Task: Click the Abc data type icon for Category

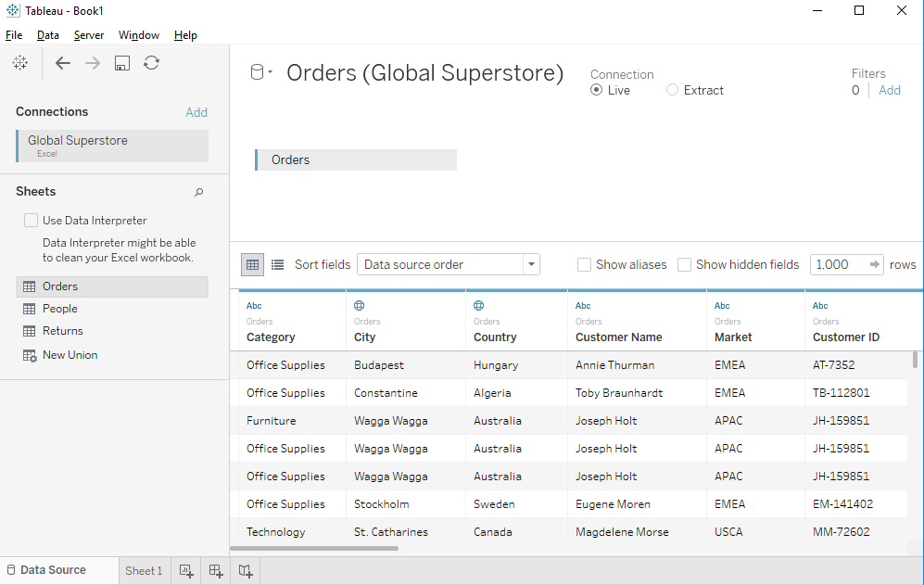Action: click(254, 305)
